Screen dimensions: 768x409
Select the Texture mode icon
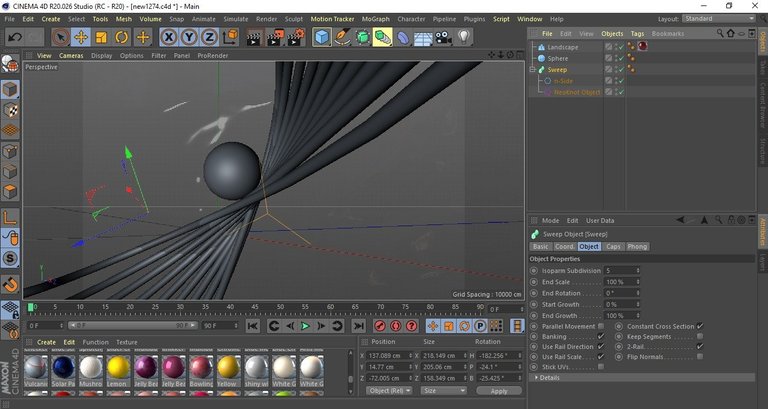pyautogui.click(x=10, y=110)
